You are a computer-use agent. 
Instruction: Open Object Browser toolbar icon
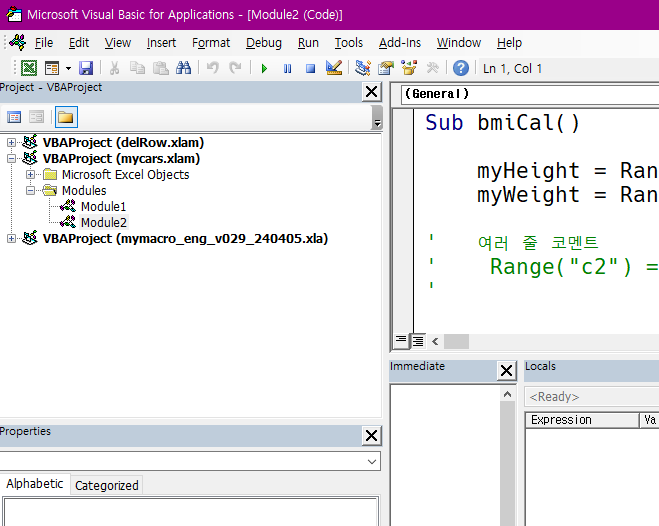pyautogui.click(x=409, y=68)
